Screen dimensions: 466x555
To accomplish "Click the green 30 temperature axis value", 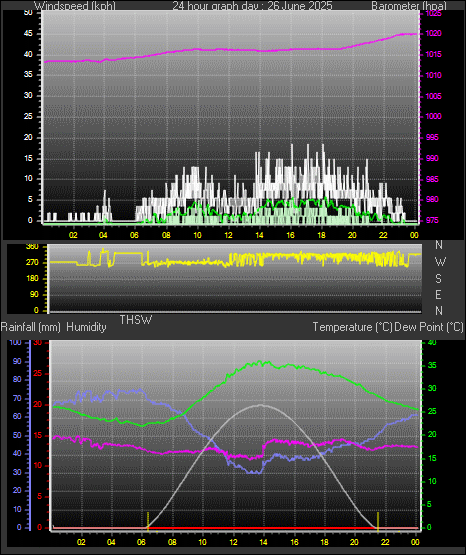I will coord(432,388).
